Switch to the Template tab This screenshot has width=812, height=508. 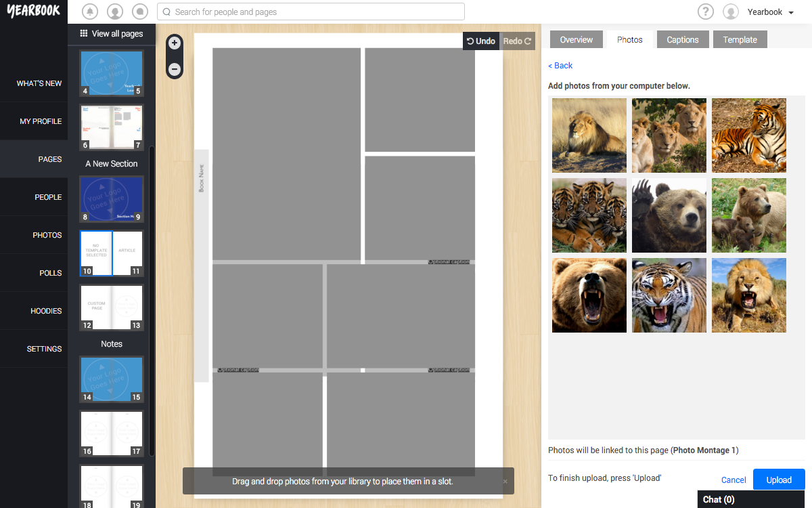740,40
